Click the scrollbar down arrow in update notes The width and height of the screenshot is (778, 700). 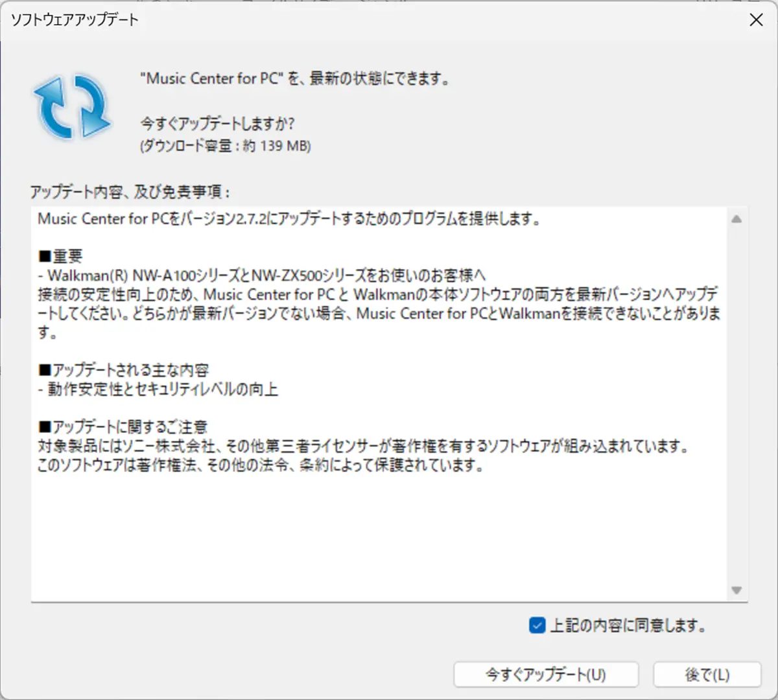point(737,590)
